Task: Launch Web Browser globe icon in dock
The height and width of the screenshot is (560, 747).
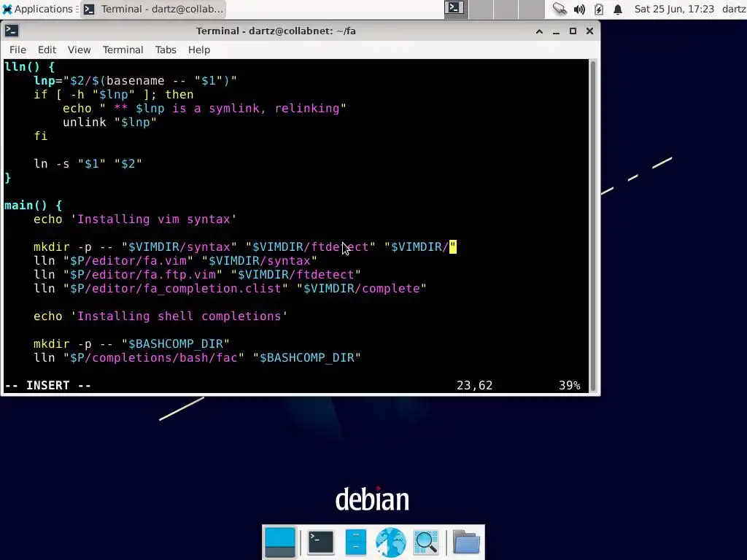Action: (x=391, y=542)
